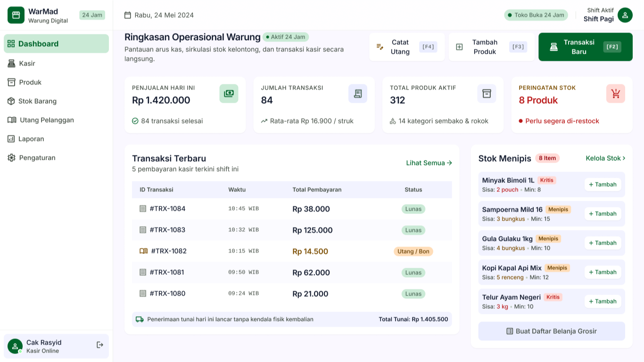Add stock for Gula Gulaku 1kg
Screen dimensions: 644x362
(x=603, y=243)
